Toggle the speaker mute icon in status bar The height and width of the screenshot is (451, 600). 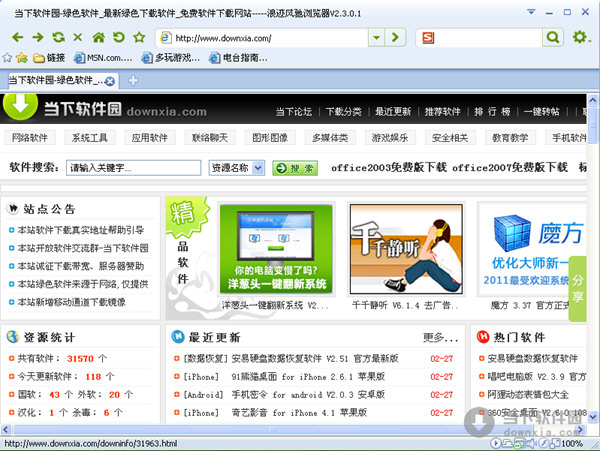[531, 443]
